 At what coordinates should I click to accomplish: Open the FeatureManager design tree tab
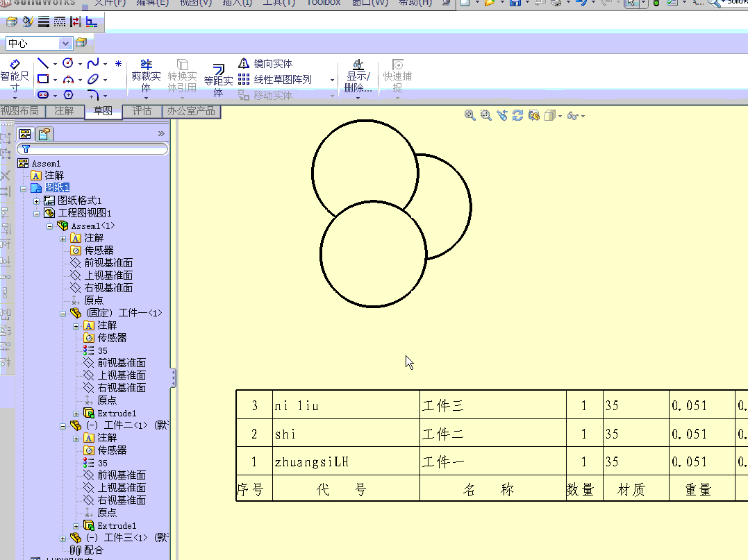[25, 134]
